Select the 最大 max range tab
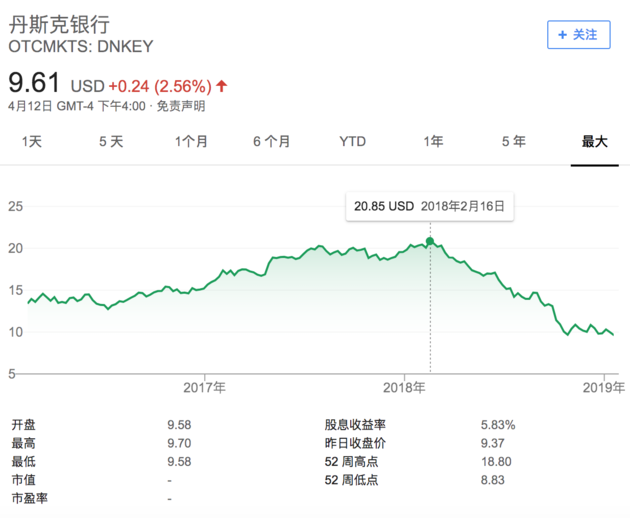This screenshot has width=630, height=518. tap(595, 142)
